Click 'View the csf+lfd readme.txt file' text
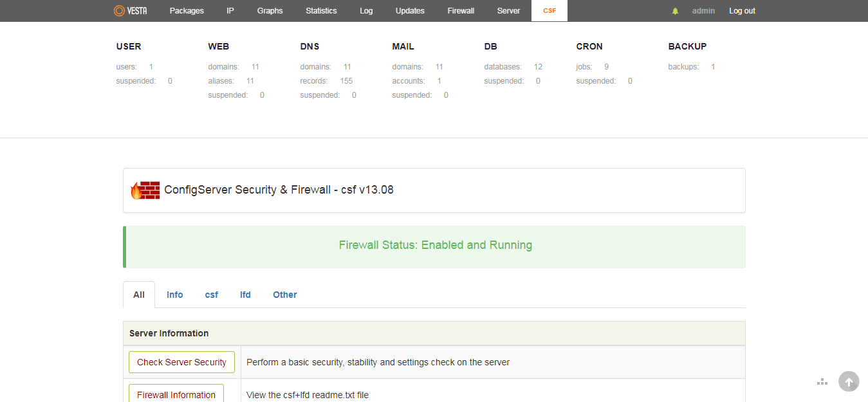The image size is (868, 402). [x=308, y=395]
